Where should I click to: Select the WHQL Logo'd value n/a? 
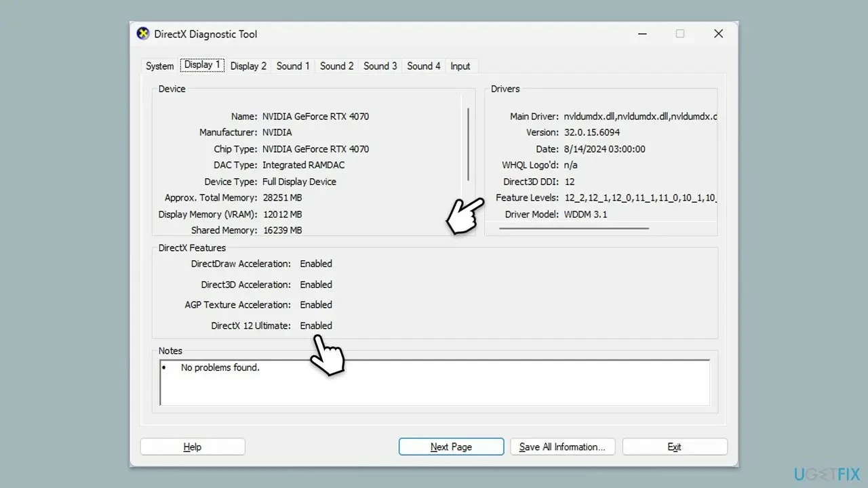(x=571, y=165)
